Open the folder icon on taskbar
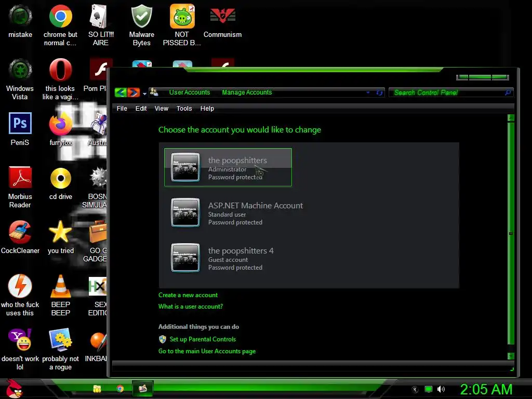Viewport: 532px width, 399px height. click(97, 389)
